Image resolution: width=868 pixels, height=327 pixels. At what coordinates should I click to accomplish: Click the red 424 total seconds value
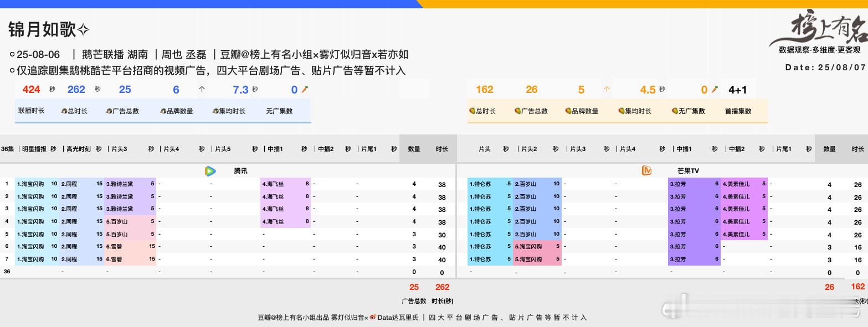(31, 89)
